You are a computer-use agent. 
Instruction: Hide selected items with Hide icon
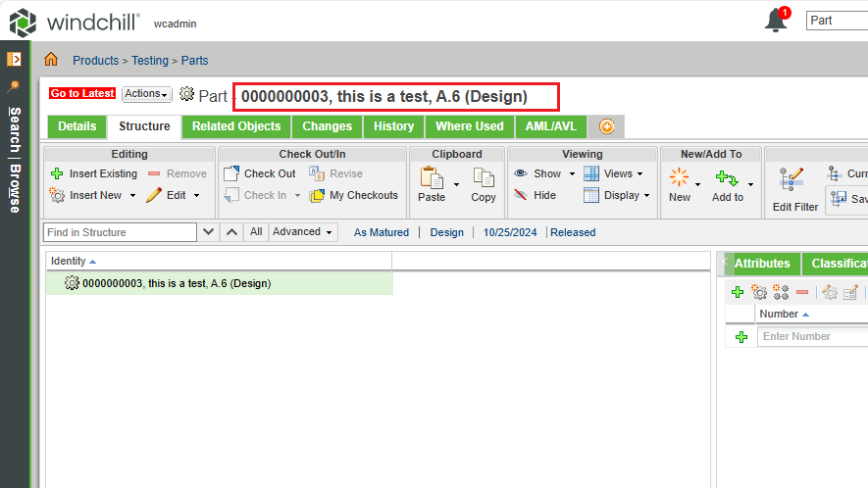click(x=521, y=195)
